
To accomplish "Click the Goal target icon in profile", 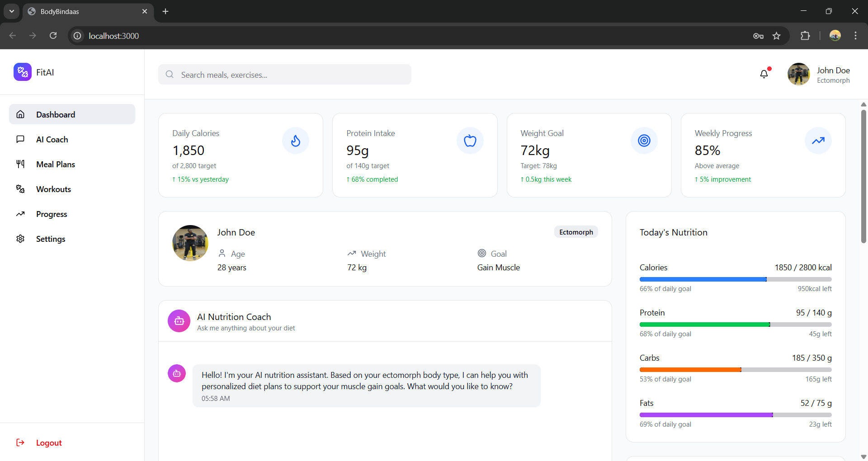I will pyautogui.click(x=482, y=253).
